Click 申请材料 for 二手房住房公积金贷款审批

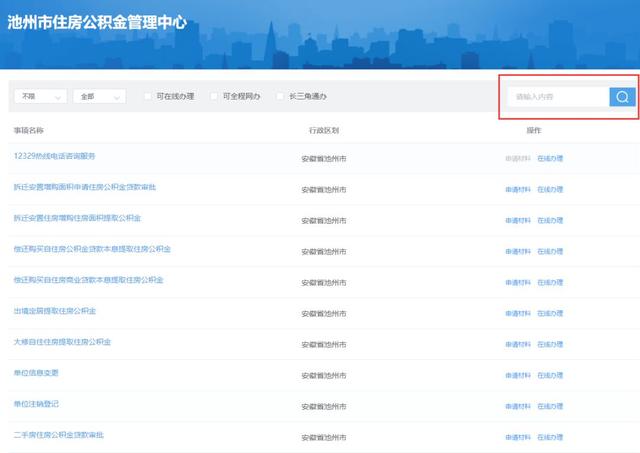518,437
